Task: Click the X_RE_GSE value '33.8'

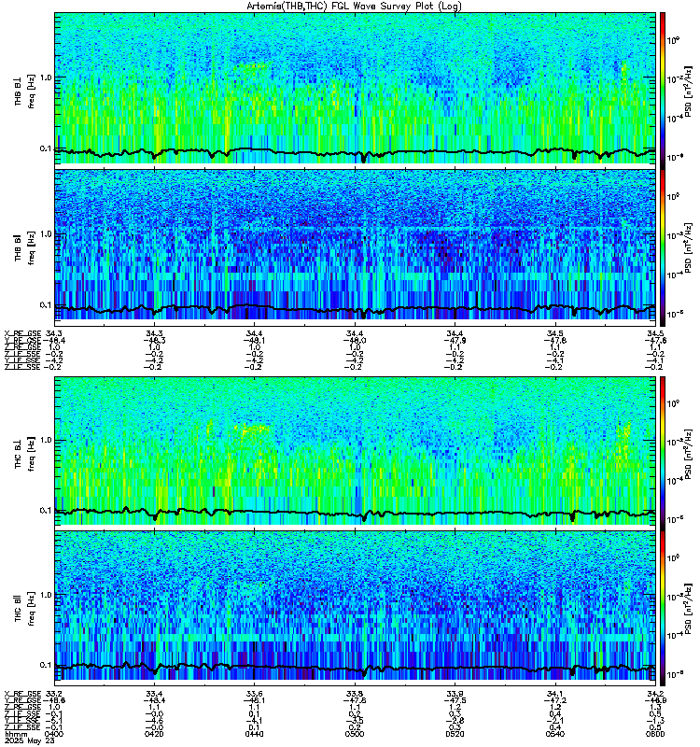Action: (355, 694)
